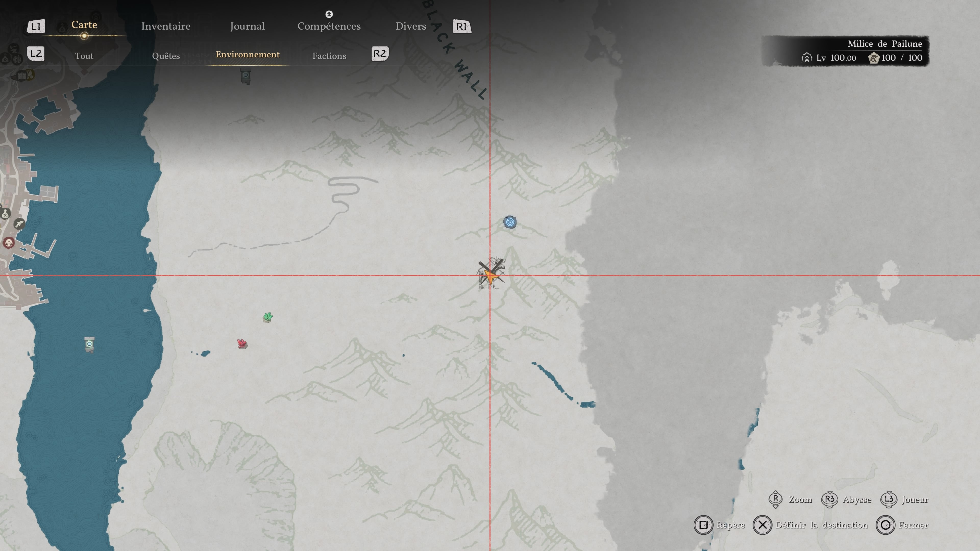
Task: Click the BLACK WALL map label
Action: tap(455, 50)
